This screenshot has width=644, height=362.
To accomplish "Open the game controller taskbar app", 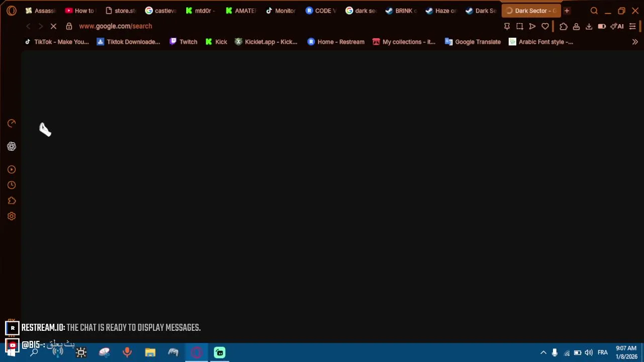I will (173, 352).
